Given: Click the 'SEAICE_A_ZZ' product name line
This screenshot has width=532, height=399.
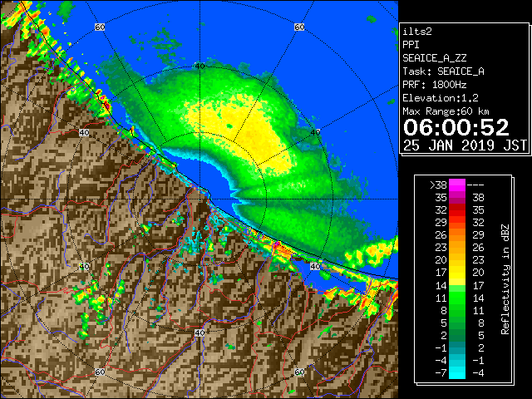Looking at the screenshot, I should (x=434, y=58).
